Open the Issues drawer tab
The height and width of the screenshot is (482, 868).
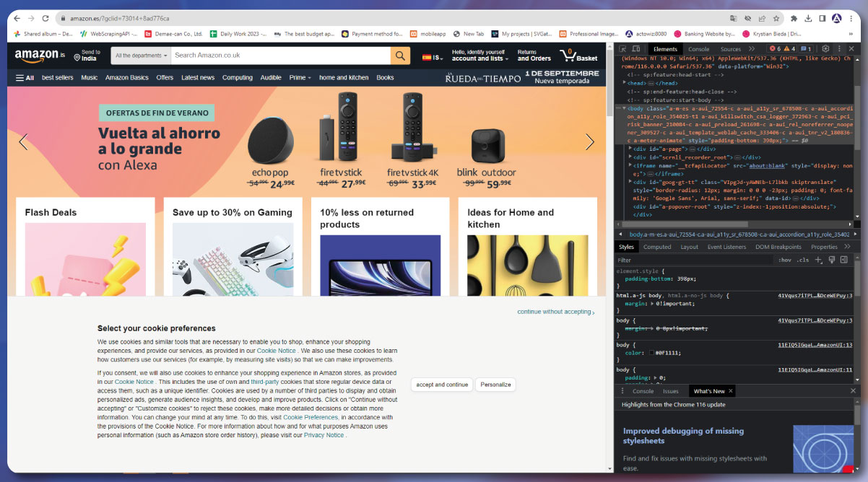[671, 391]
